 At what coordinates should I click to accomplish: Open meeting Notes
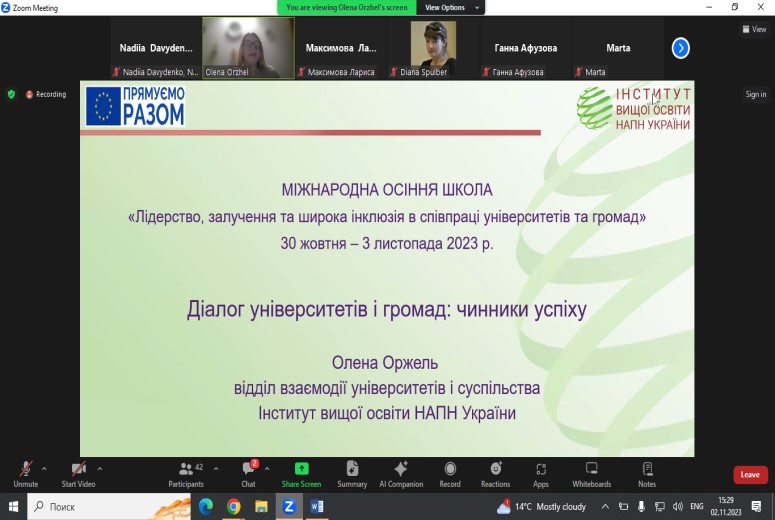(647, 475)
